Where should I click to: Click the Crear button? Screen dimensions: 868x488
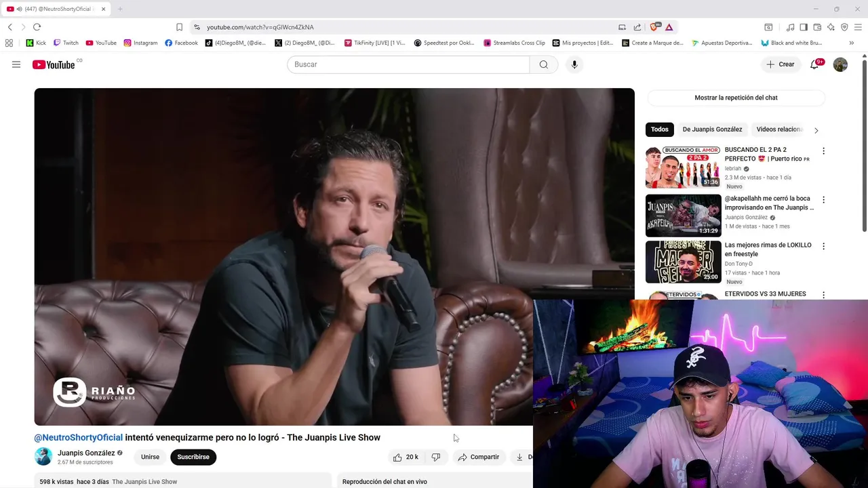[781, 64]
